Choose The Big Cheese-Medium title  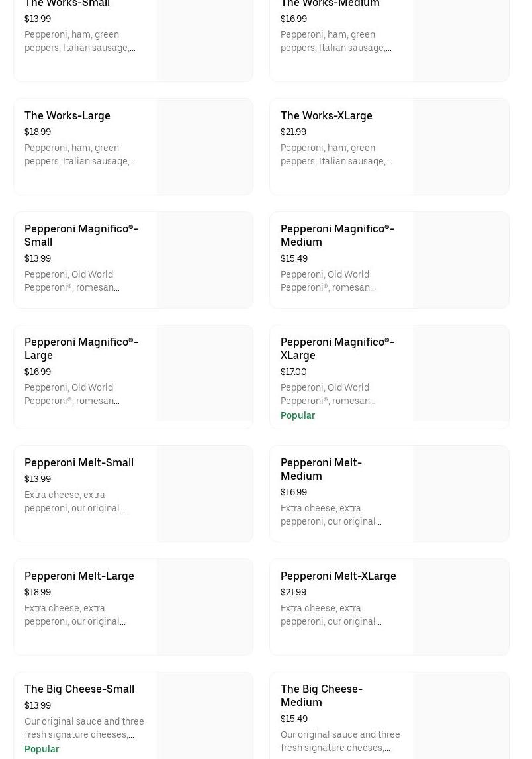click(x=321, y=695)
